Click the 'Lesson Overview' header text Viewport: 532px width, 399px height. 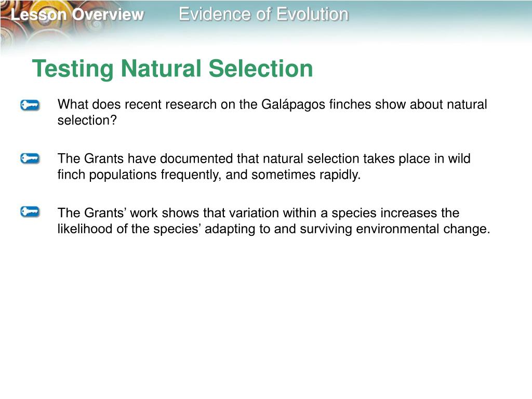click(x=77, y=15)
